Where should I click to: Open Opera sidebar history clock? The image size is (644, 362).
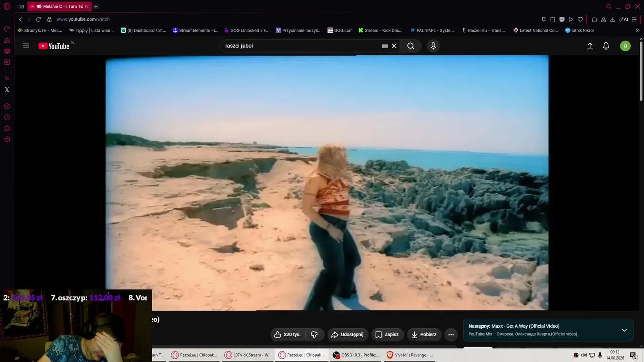7,117
